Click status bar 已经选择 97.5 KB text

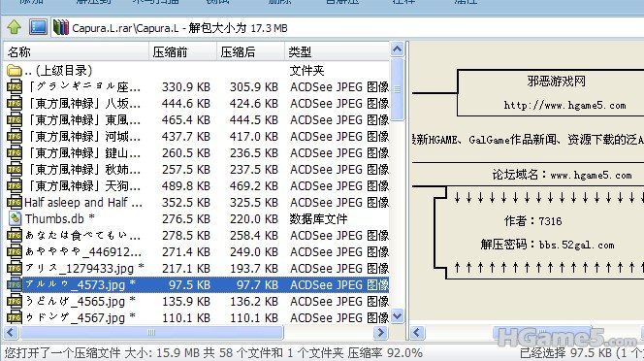[x=582, y=353]
